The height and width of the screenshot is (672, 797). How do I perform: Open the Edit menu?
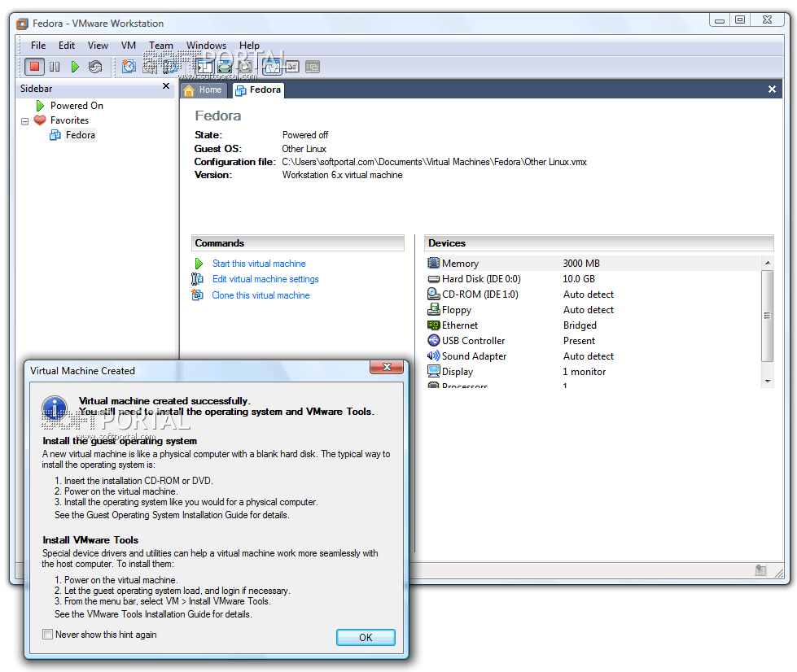(67, 46)
